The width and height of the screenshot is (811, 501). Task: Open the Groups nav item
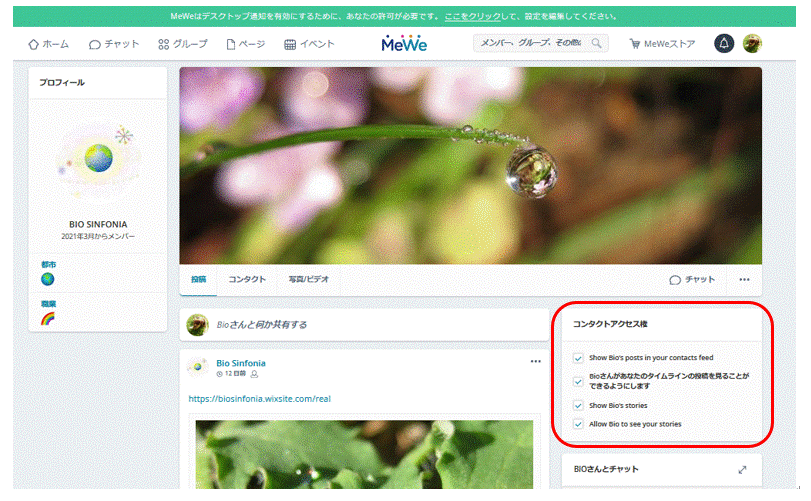(x=183, y=44)
